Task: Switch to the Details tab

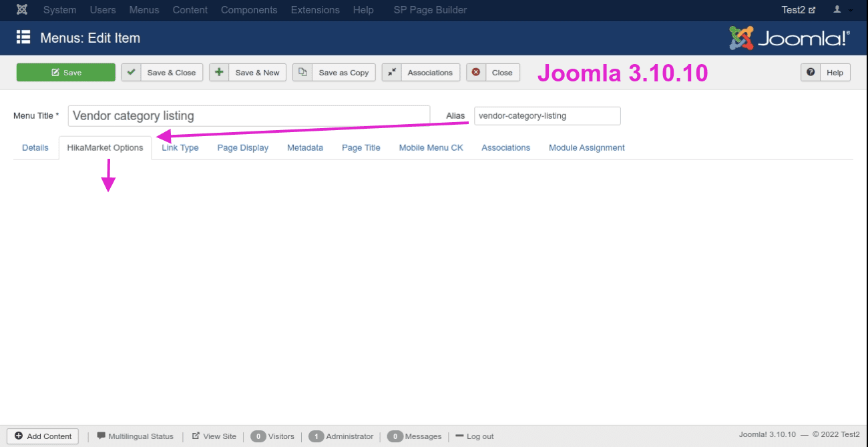Action: coord(35,147)
